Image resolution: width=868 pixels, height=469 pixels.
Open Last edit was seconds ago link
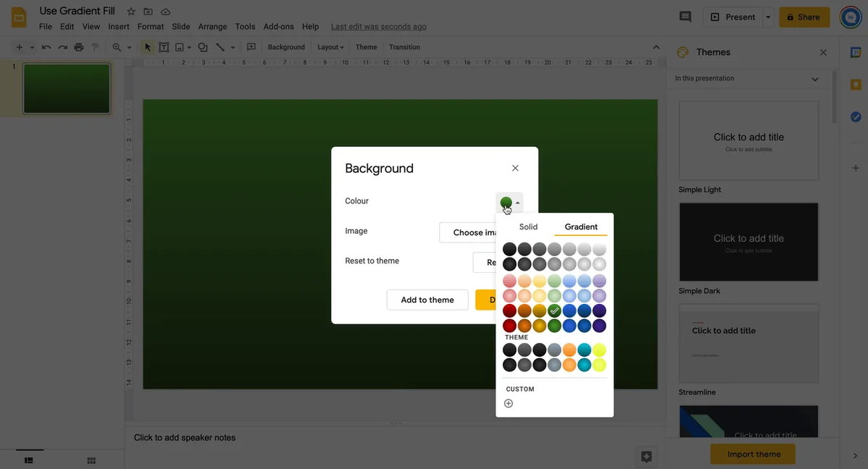click(x=378, y=27)
